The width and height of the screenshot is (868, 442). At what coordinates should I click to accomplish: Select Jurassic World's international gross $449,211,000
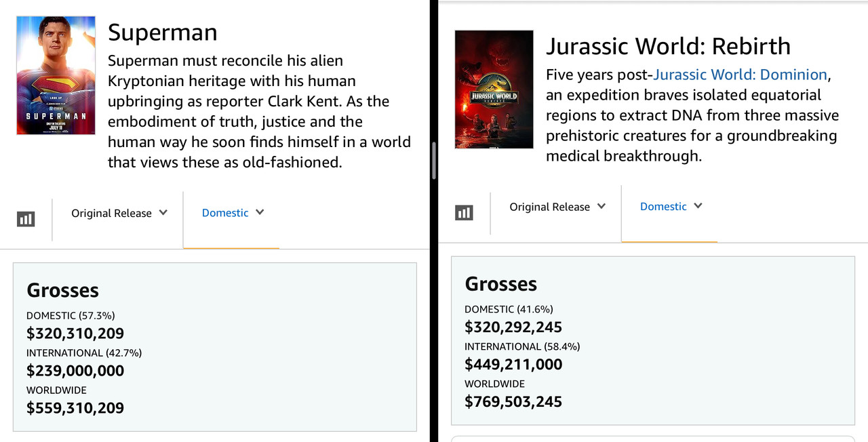[513, 365]
